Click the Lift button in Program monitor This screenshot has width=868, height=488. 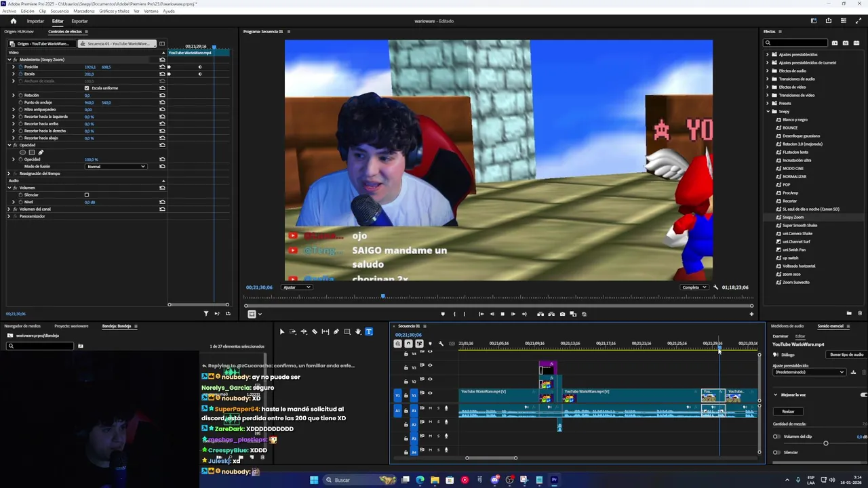click(540, 314)
